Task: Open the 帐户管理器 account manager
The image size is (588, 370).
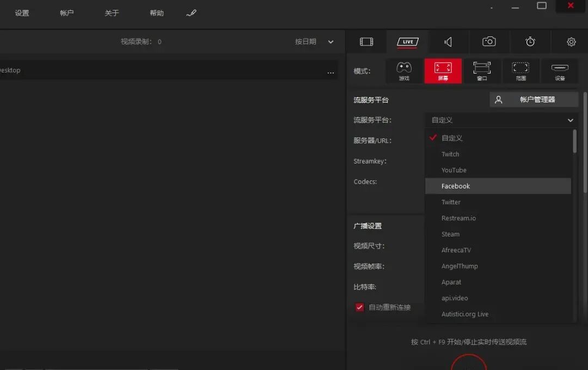Action: tap(534, 99)
